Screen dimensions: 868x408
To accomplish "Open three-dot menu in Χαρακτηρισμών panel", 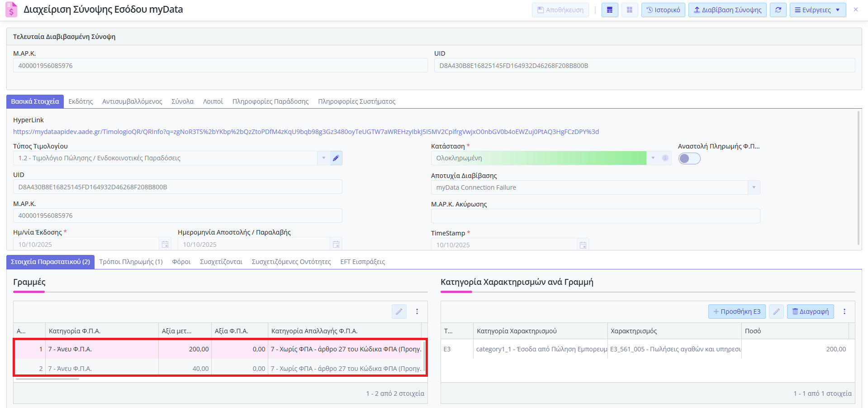I will [x=844, y=312].
